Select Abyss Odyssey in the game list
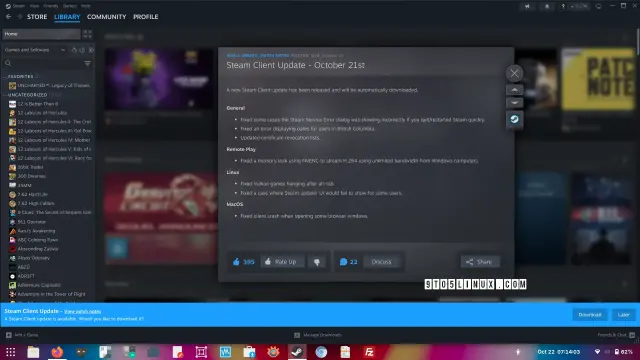The height and width of the screenshot is (360, 640). pos(29,258)
